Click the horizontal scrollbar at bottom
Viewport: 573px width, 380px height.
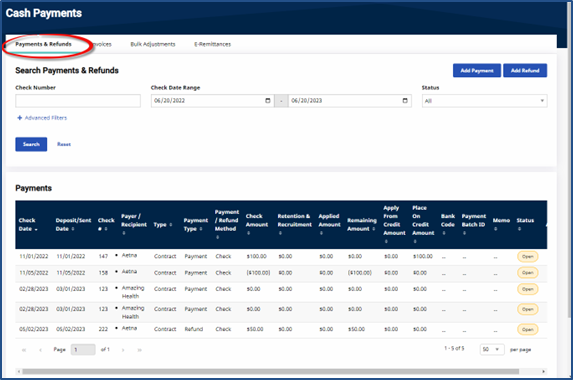[270, 372]
